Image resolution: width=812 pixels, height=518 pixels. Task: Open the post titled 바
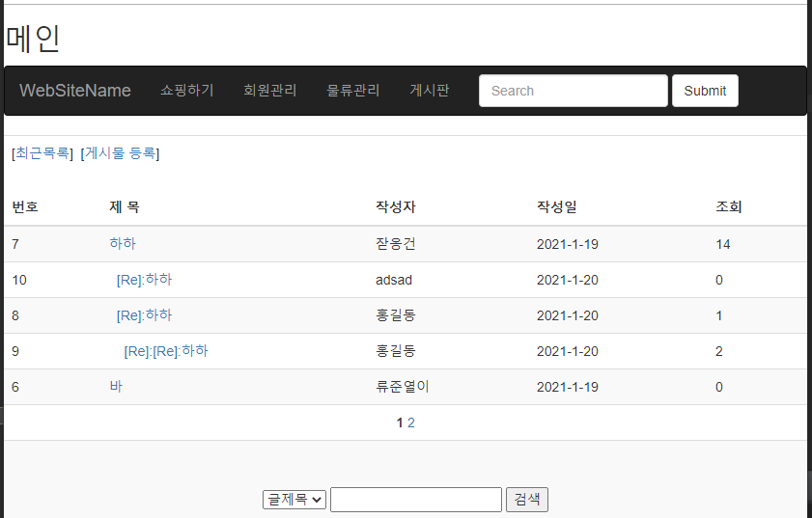[x=116, y=387]
